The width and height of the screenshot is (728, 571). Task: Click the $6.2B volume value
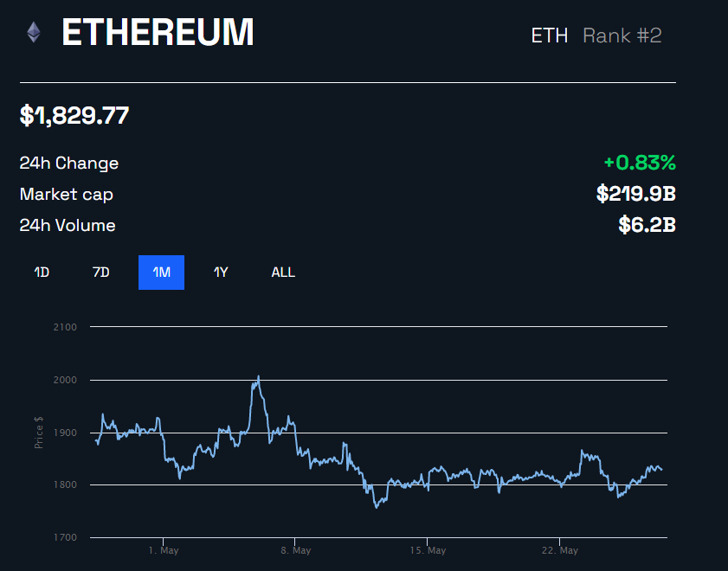[x=647, y=225]
